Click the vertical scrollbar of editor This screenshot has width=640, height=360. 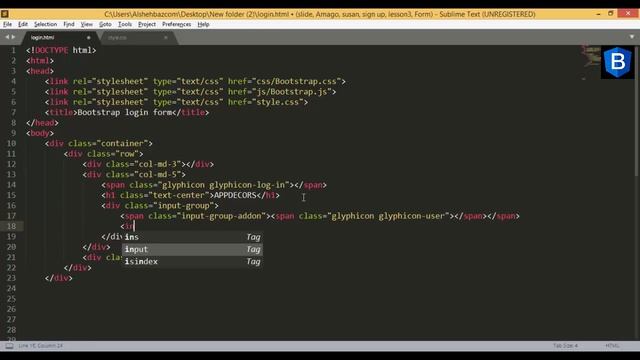tap(637, 111)
